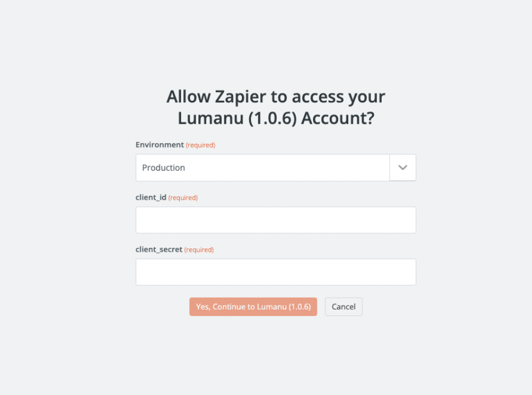Click the client_id field label
The height and width of the screenshot is (395, 532).
click(x=151, y=198)
